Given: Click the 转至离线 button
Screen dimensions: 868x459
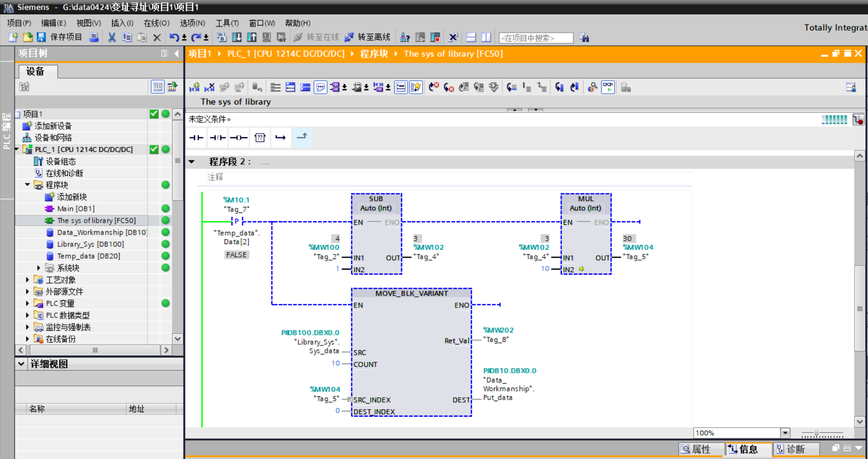Looking at the screenshot, I should (368, 37).
